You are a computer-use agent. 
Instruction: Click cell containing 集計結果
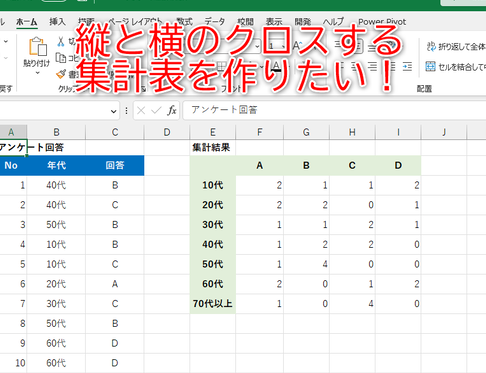click(x=213, y=147)
